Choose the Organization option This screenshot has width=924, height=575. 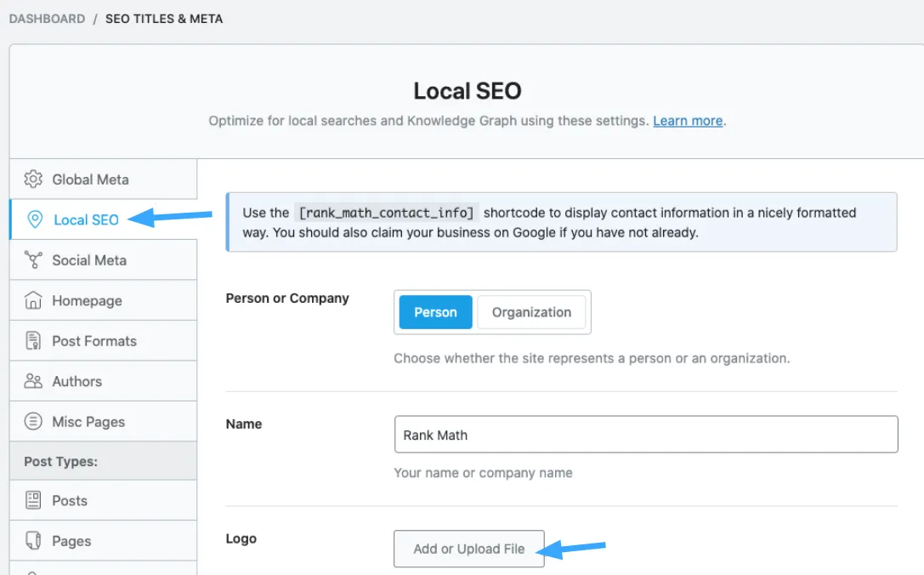click(531, 312)
